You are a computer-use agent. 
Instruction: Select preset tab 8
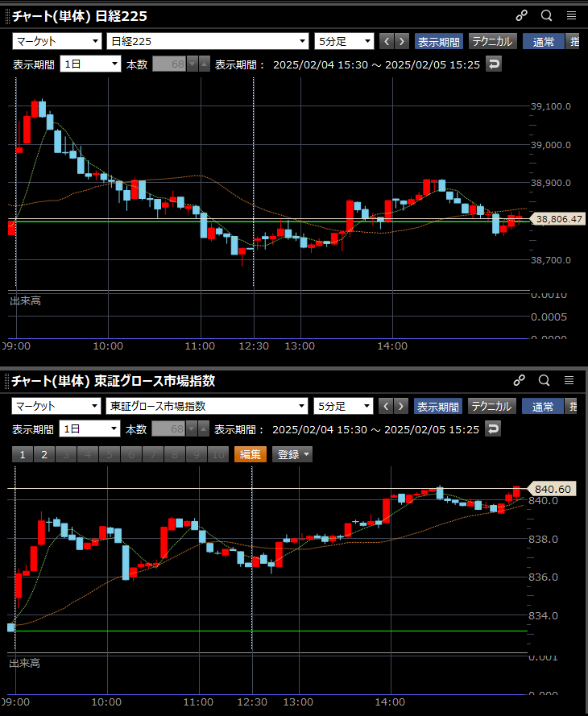click(175, 454)
